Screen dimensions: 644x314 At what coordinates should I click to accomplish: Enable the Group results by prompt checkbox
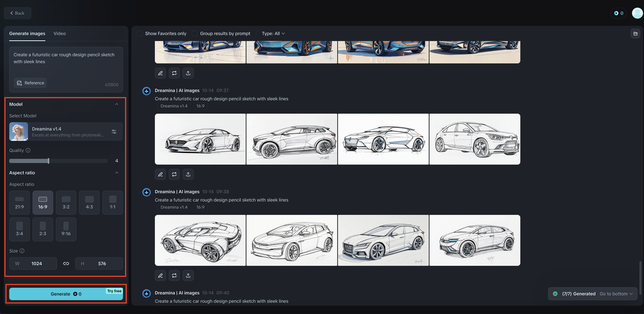(195, 34)
